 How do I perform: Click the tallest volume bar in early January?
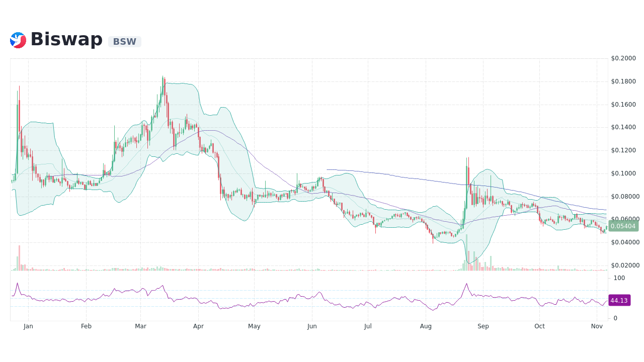pos(19,258)
